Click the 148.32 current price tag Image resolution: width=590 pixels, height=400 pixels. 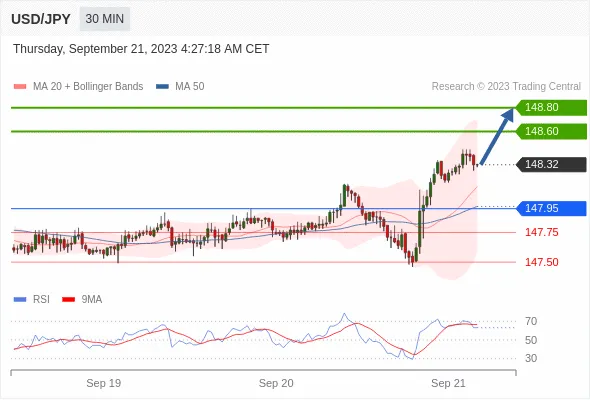(551, 164)
